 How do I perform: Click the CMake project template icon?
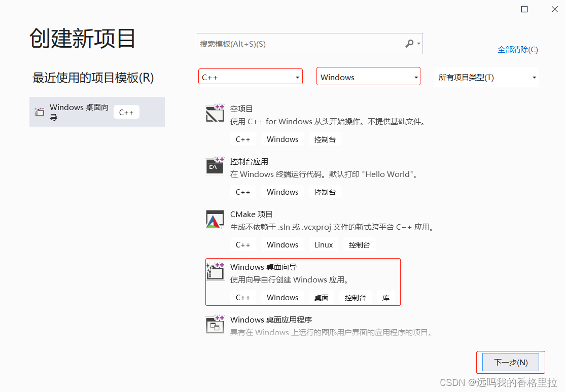pos(215,219)
